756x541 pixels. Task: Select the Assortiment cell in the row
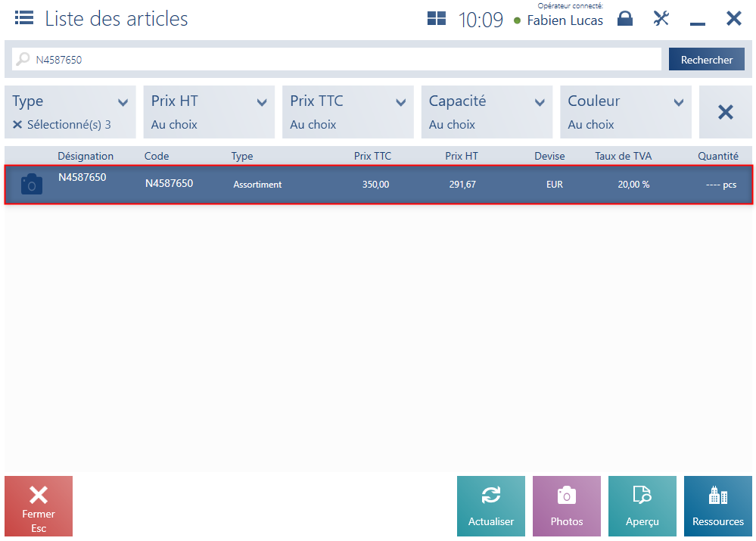(257, 184)
